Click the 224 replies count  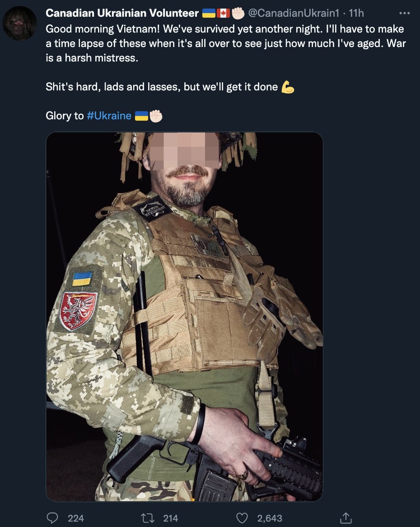[76, 518]
